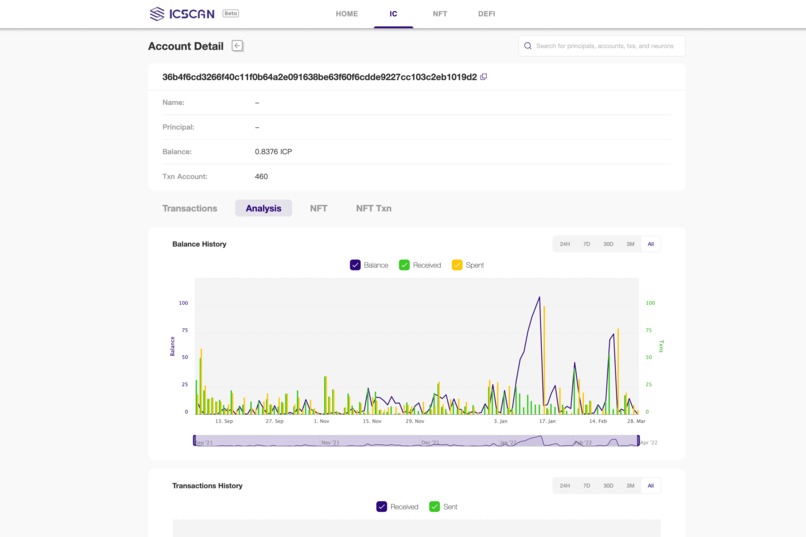Image resolution: width=806 pixels, height=537 pixels.
Task: Click the purple range navigator band
Action: (416, 440)
